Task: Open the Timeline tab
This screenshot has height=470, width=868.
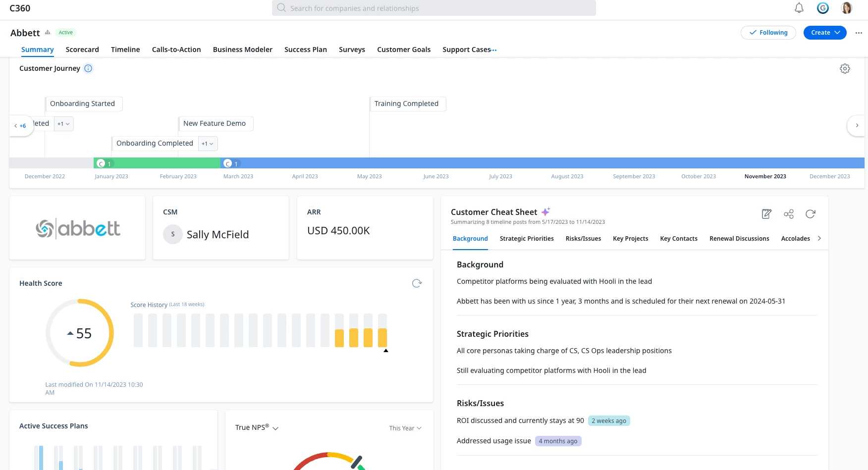Action: [x=125, y=50]
